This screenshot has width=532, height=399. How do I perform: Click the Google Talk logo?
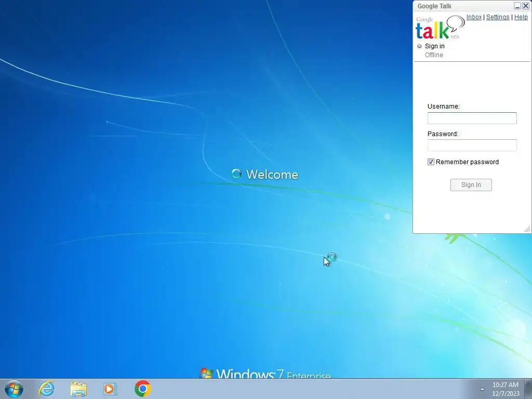point(440,27)
